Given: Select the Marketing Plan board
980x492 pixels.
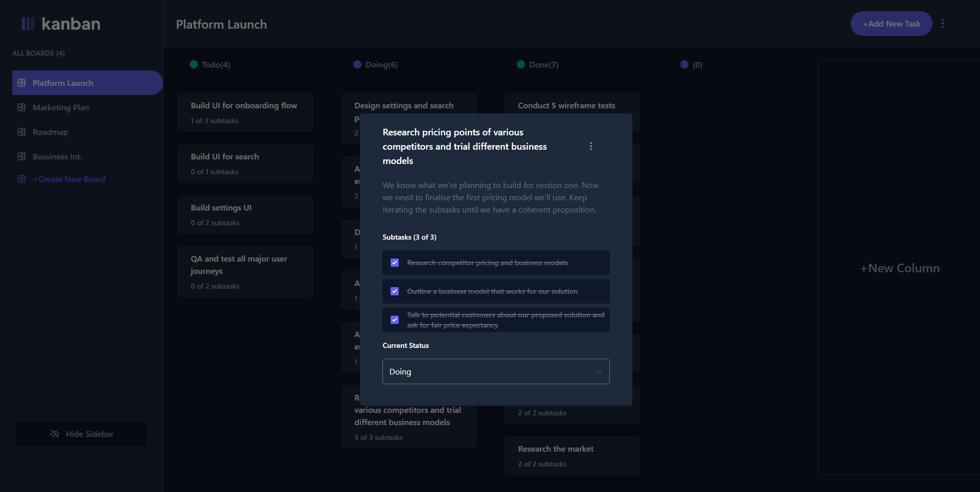Looking at the screenshot, I should 60,107.
